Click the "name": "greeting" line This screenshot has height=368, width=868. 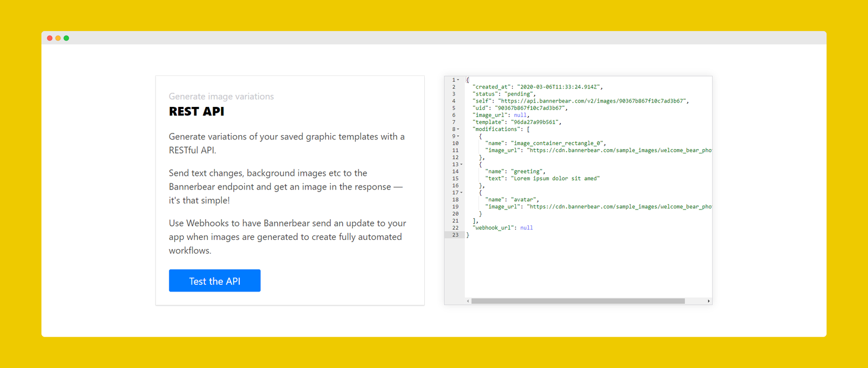click(515, 172)
